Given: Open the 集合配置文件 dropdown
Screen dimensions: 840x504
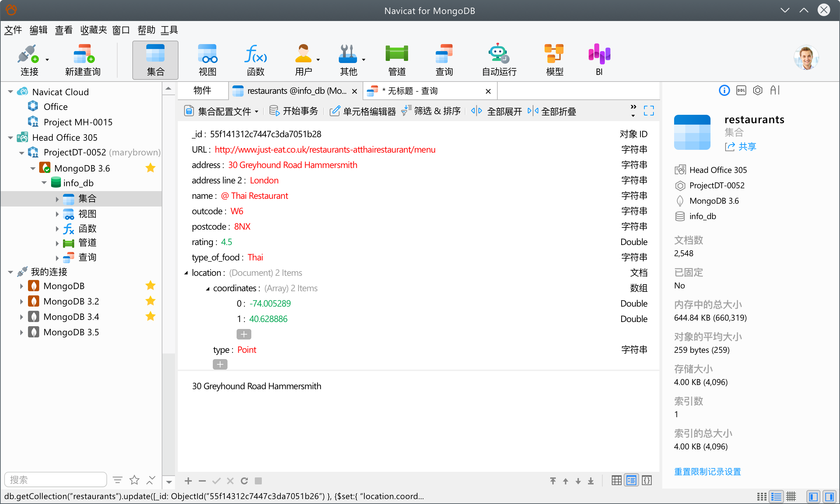Looking at the screenshot, I should coord(221,111).
